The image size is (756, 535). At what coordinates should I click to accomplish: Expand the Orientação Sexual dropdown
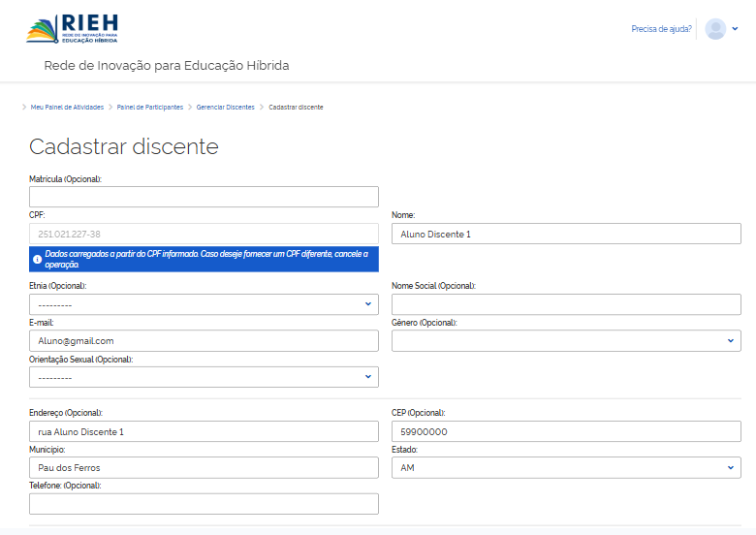point(204,377)
